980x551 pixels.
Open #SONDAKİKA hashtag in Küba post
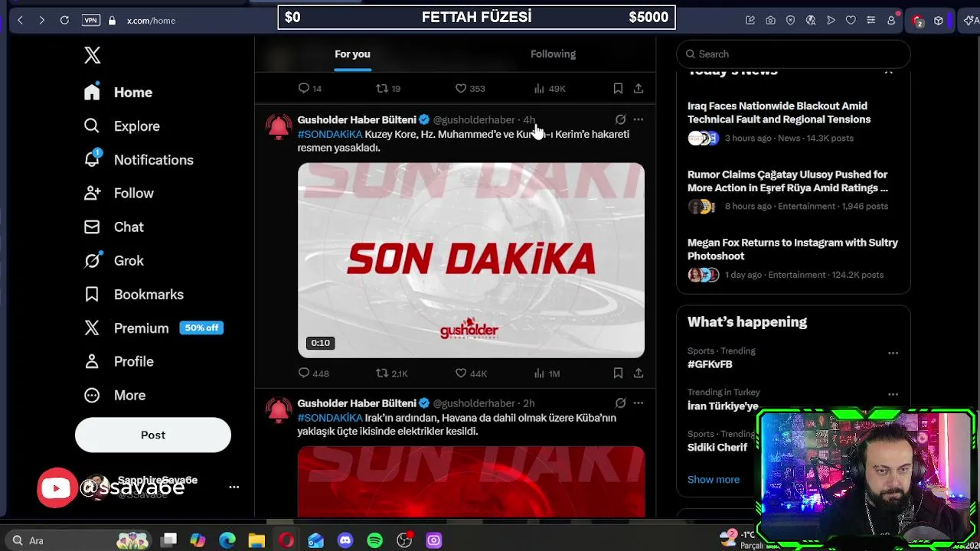330,418
